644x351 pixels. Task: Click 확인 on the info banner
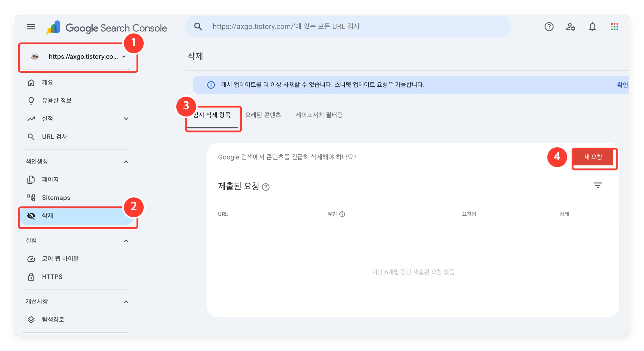(x=622, y=85)
